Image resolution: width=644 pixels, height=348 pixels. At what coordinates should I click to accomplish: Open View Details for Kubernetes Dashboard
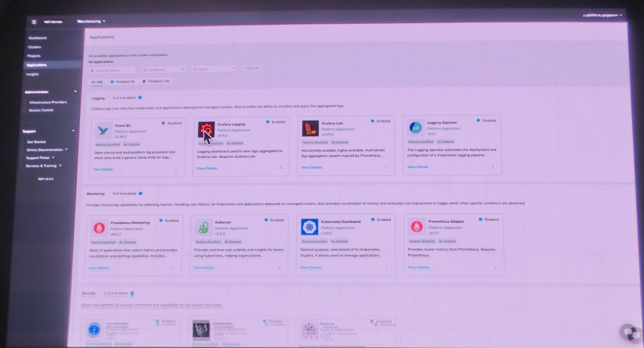(x=311, y=267)
